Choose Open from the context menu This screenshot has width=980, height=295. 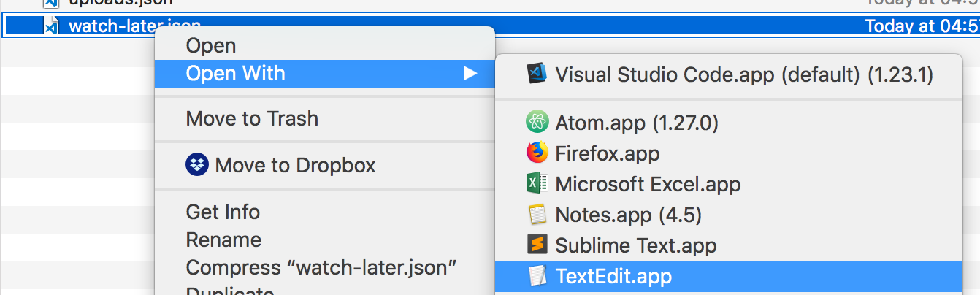tap(325, 46)
